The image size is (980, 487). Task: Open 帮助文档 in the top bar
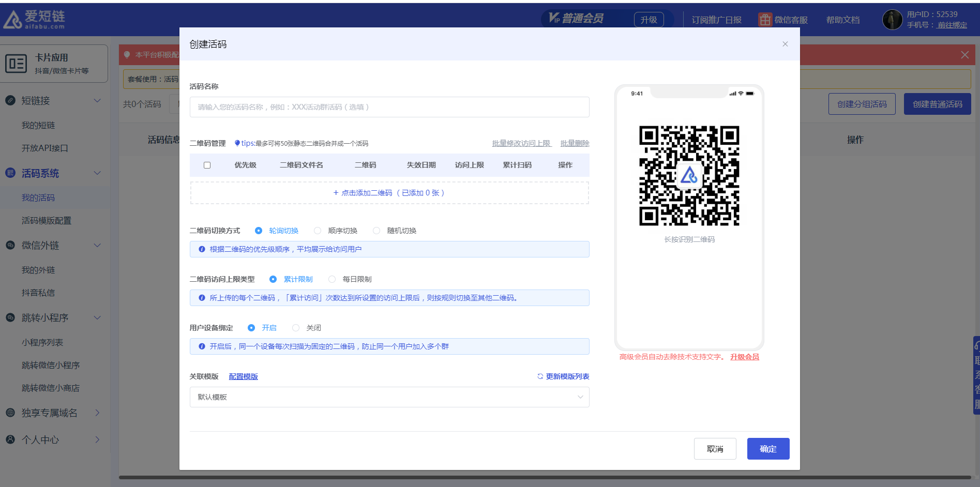point(842,20)
